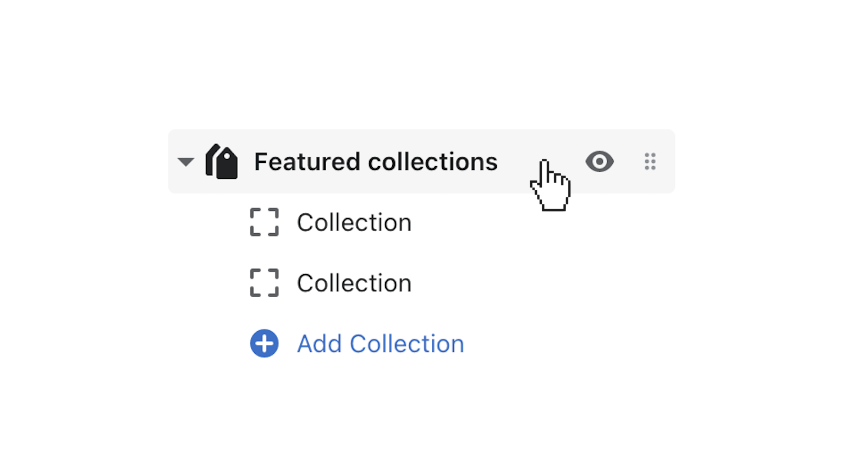
Task: Click the Add Collection link
Action: 380,343
